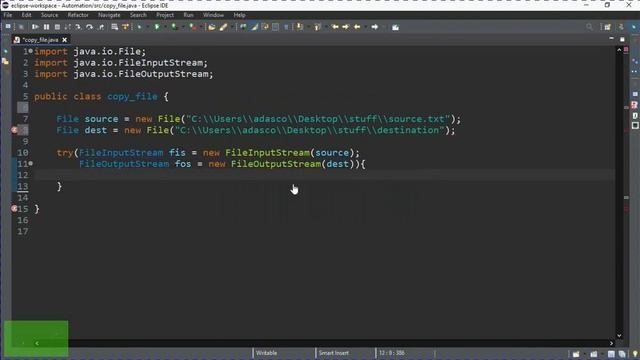This screenshot has width=640, height=360.
Task: Click the Step Into toolbar icon
Action: click(78, 27)
